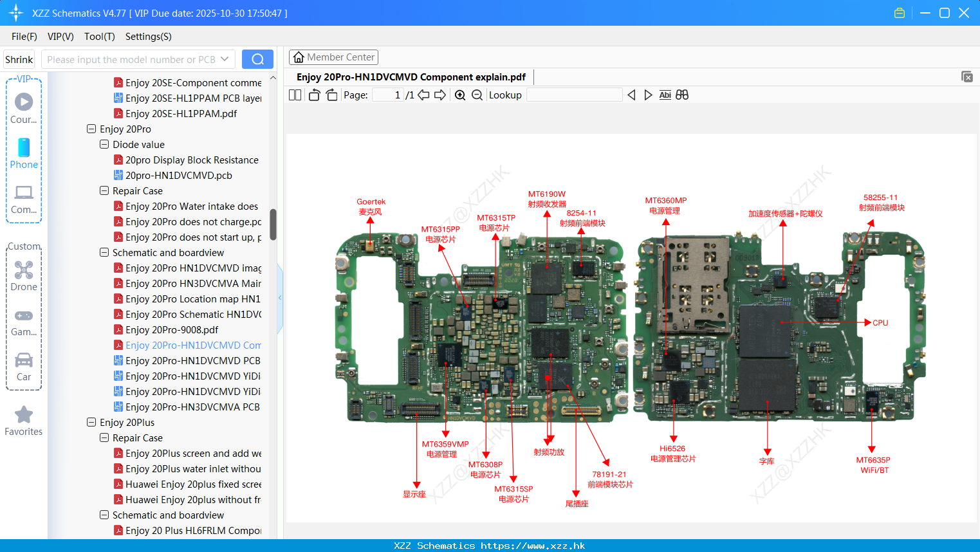Open Enjoy 20Pro Location map HN1
Viewport: 980px width, 552px height.
(193, 299)
